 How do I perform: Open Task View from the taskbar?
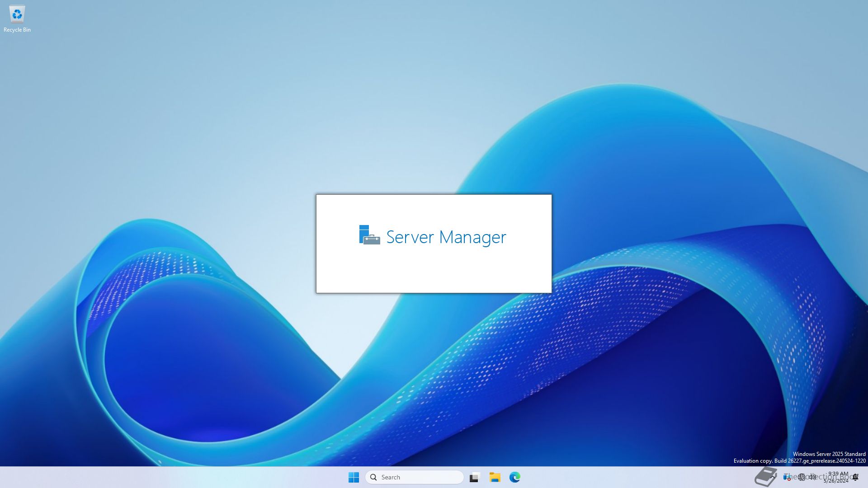[474, 477]
